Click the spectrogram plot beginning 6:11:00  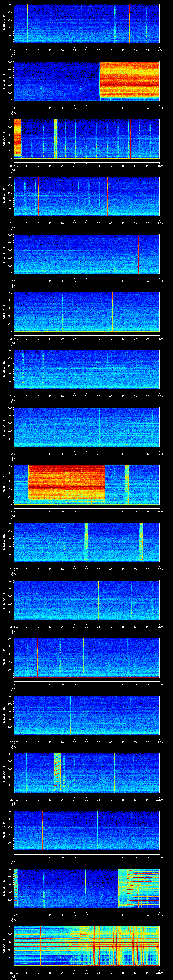(86, 197)
